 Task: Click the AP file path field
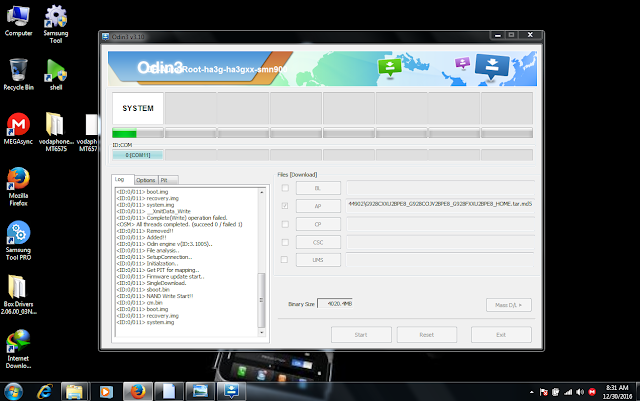440,206
